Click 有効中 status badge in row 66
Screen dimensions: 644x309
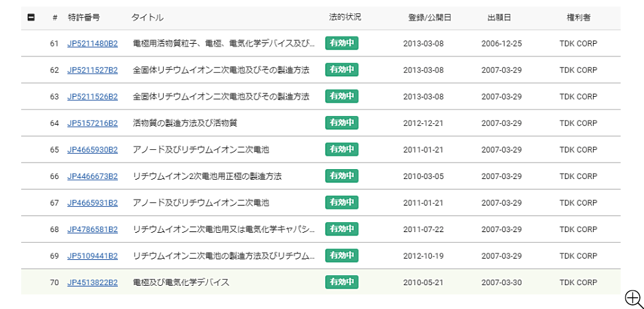pyautogui.click(x=342, y=176)
